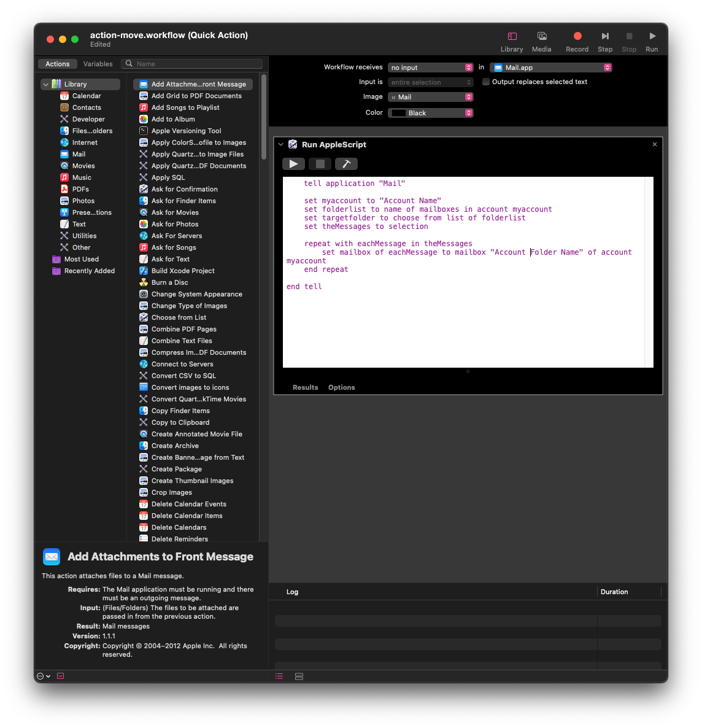Show the variables split view icon
This screenshot has height=728, width=702.
[299, 676]
